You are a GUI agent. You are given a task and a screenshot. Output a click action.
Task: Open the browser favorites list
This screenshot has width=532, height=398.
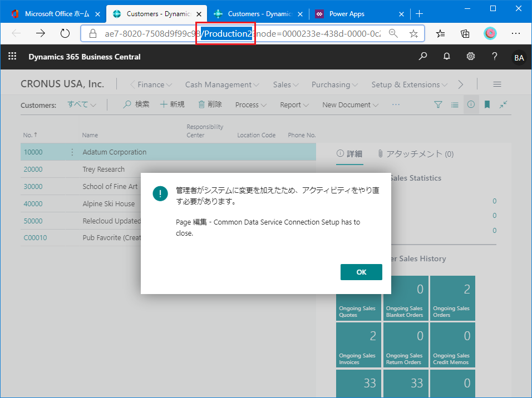pos(440,33)
